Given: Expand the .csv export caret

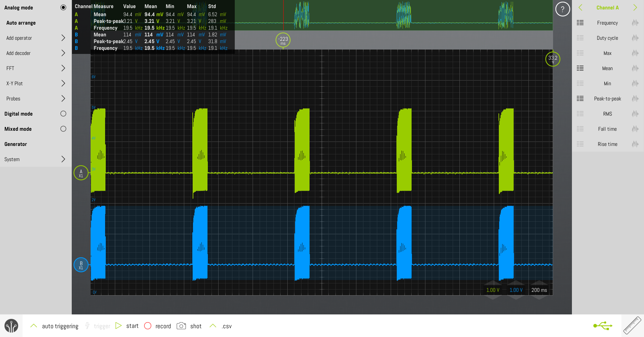Looking at the screenshot, I should tap(213, 326).
